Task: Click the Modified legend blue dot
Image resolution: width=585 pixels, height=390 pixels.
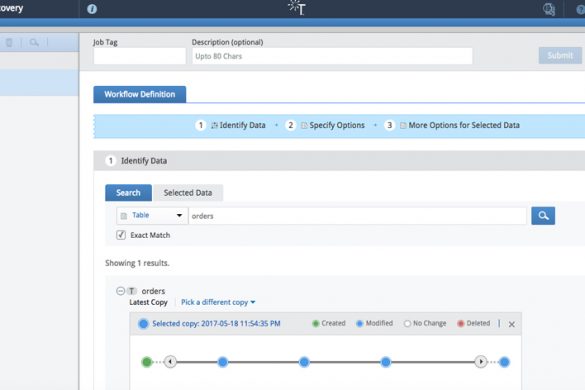Action: tap(360, 324)
